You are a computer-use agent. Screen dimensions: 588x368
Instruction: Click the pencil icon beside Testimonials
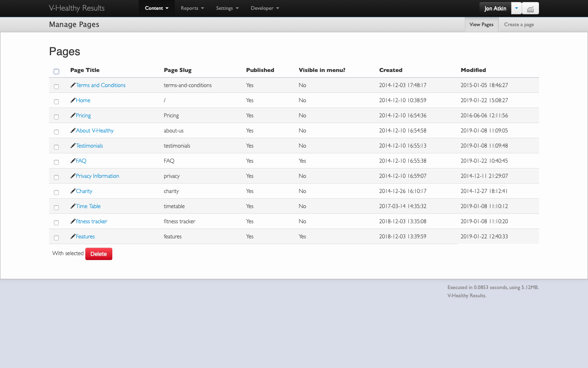[x=73, y=146]
